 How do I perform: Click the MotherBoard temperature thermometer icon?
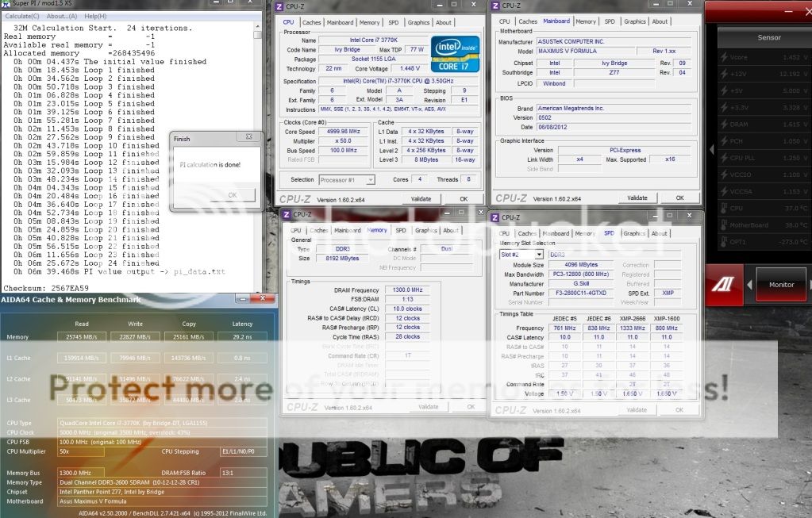click(723, 225)
